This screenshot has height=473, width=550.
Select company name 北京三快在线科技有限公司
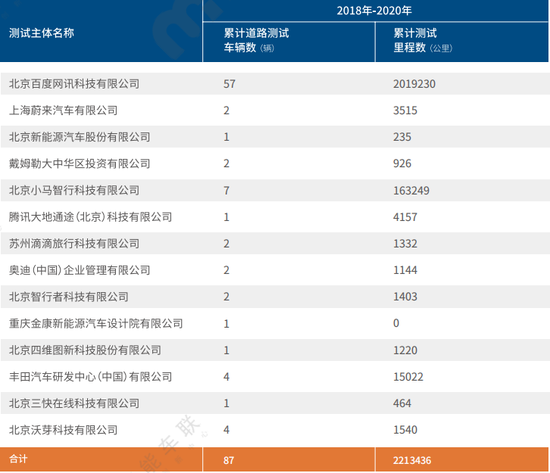(74, 403)
